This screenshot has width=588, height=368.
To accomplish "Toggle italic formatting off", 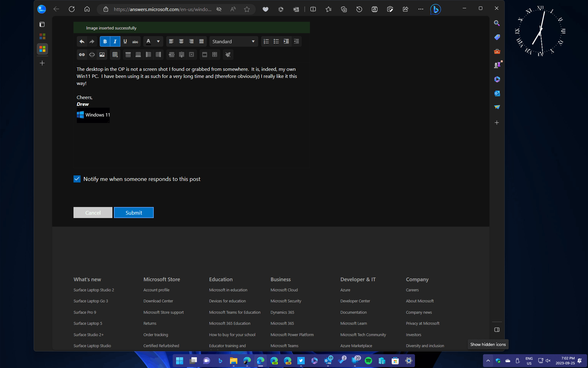I will 115,41.
